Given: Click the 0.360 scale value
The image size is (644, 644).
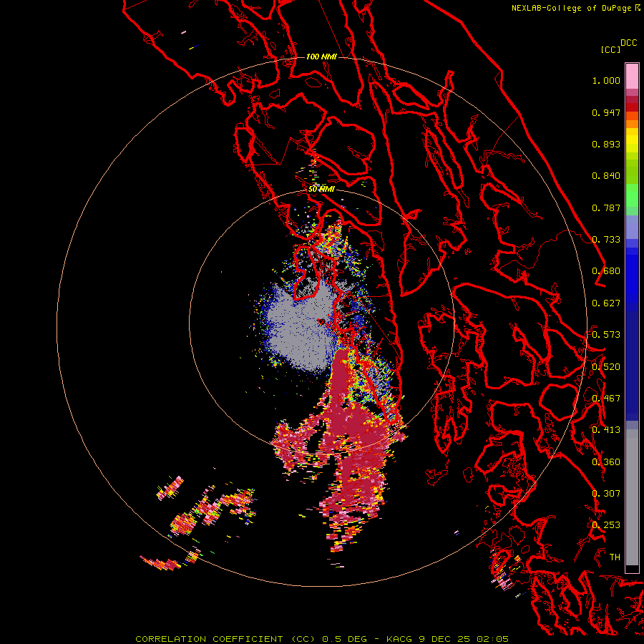Looking at the screenshot, I should (x=606, y=462).
